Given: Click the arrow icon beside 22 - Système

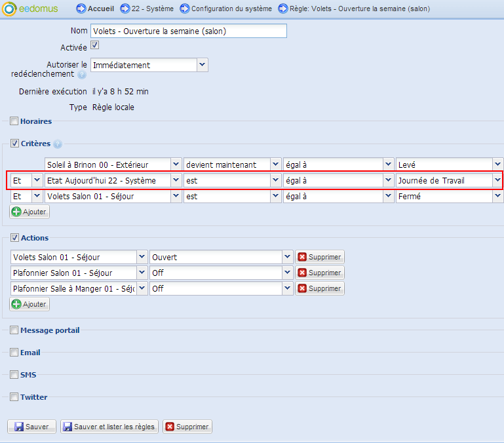Looking at the screenshot, I should (125, 9).
